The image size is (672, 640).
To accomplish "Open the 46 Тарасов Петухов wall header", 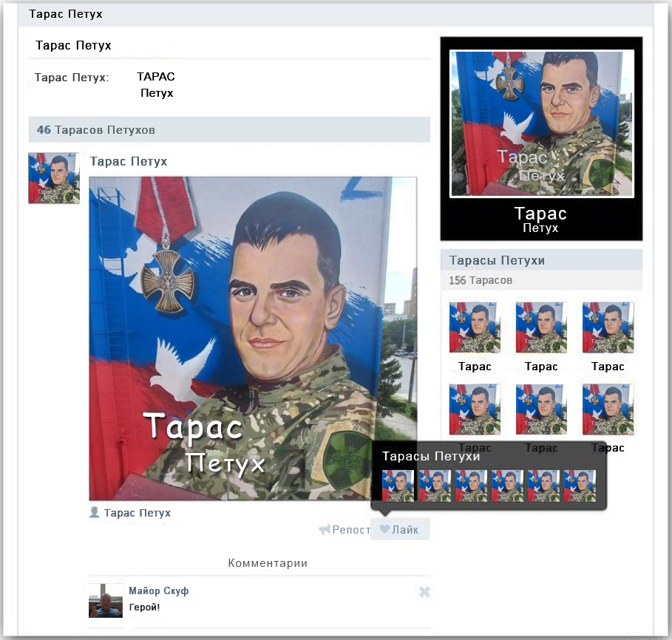I will click(229, 129).
